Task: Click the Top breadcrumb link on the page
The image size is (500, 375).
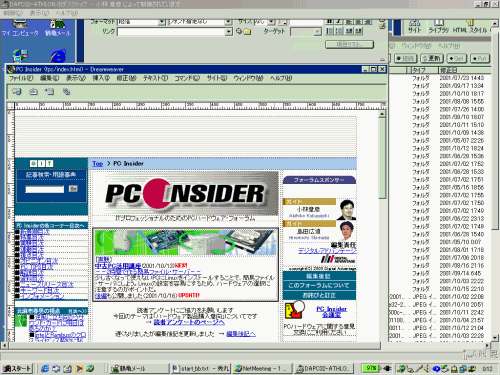Action: pyautogui.click(x=98, y=164)
